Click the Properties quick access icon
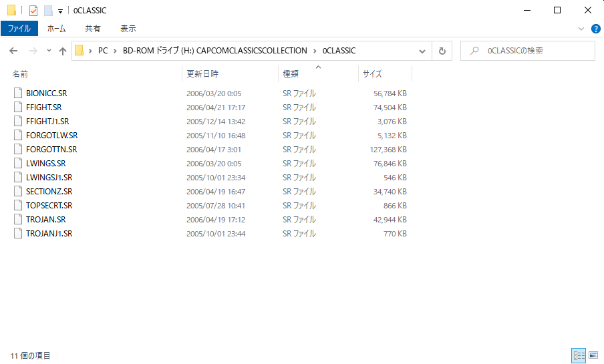604x364 pixels. point(33,11)
